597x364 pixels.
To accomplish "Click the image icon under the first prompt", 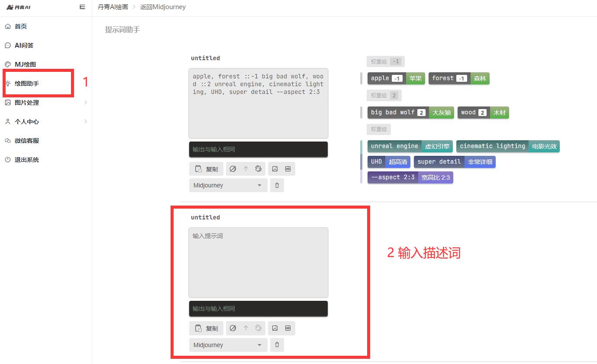I will [x=275, y=169].
